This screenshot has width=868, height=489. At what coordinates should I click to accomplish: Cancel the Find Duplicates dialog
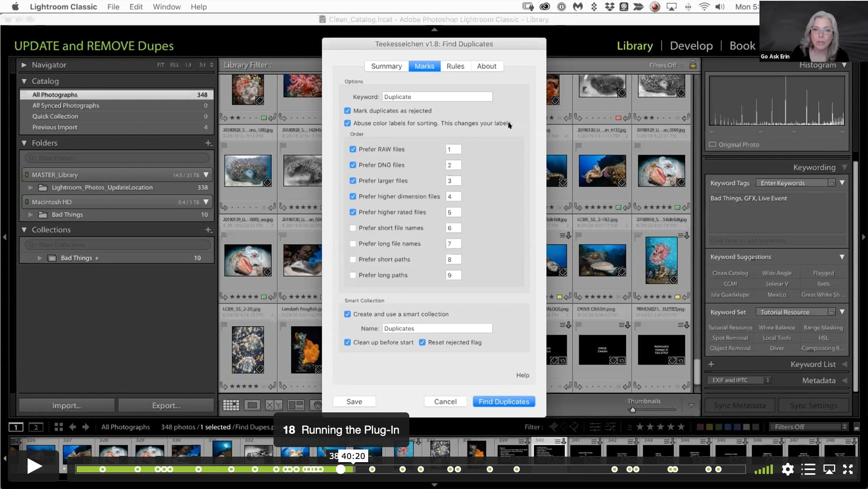[x=445, y=402]
